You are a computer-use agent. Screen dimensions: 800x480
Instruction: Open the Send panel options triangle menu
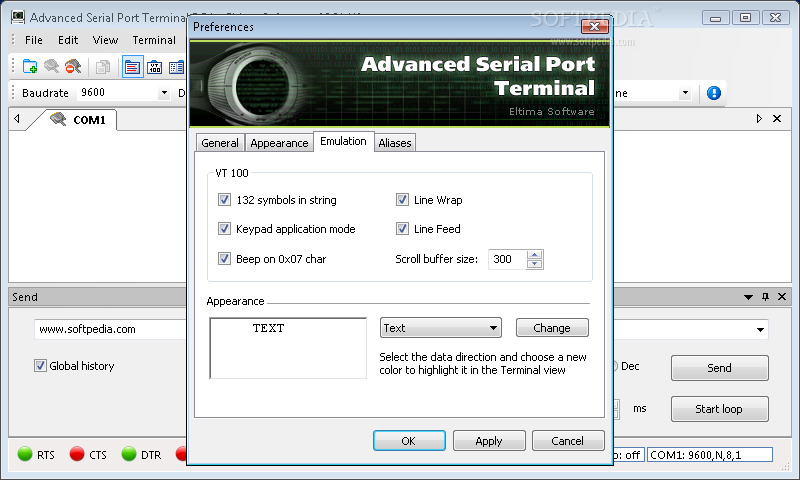pyautogui.click(x=748, y=297)
